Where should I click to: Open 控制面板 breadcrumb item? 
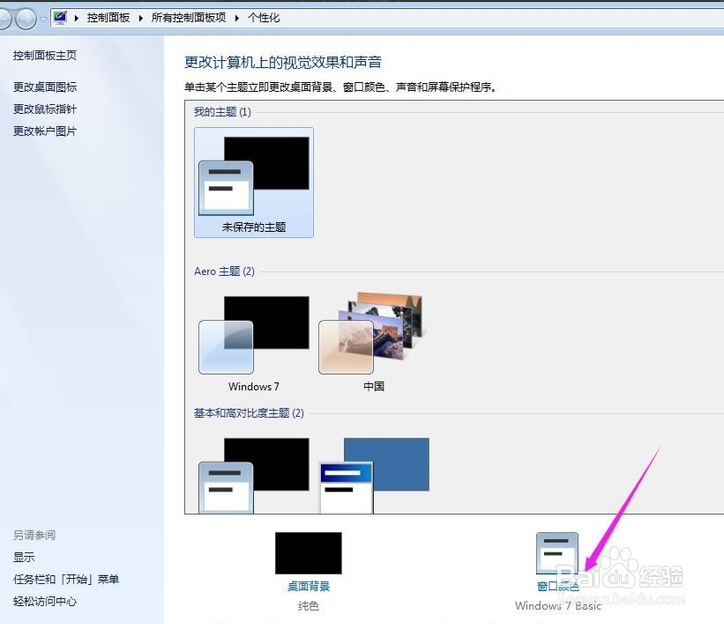tap(108, 18)
